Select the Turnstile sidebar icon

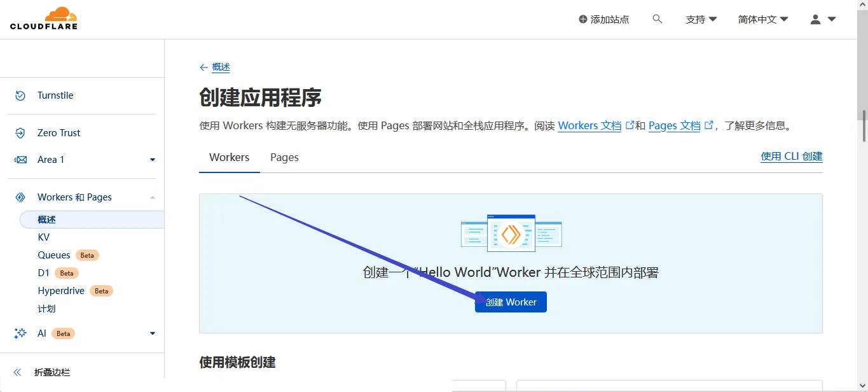point(20,95)
